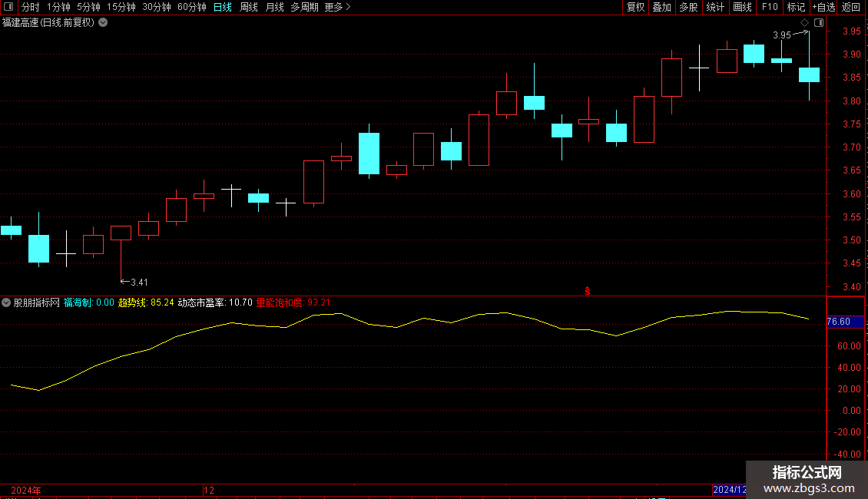Click the 返回 back button
The image size is (868, 499).
[851, 7]
